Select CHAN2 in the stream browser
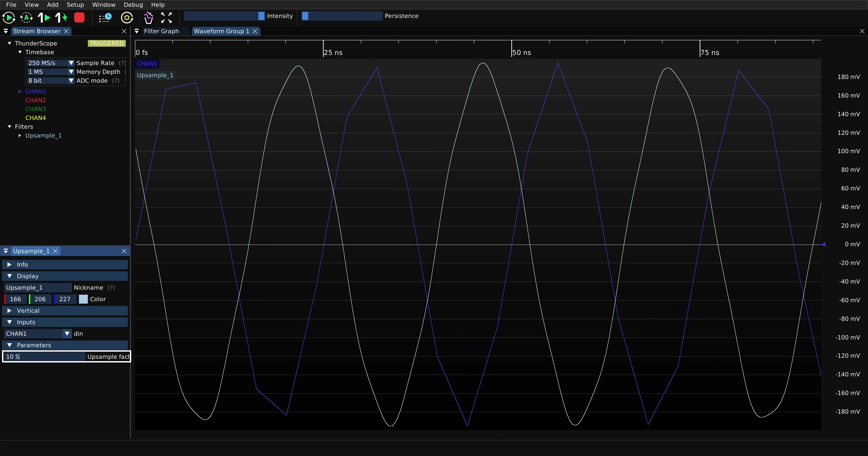 click(36, 100)
